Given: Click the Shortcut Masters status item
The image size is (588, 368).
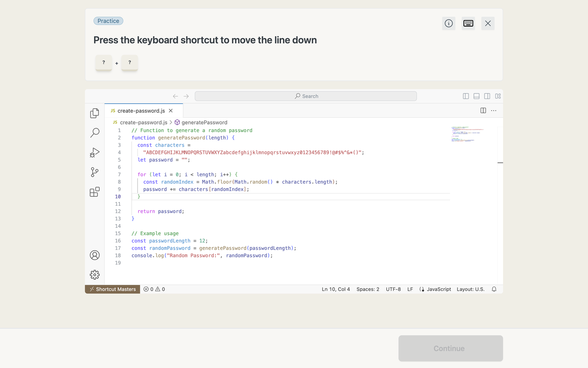Looking at the screenshot, I should tap(113, 289).
